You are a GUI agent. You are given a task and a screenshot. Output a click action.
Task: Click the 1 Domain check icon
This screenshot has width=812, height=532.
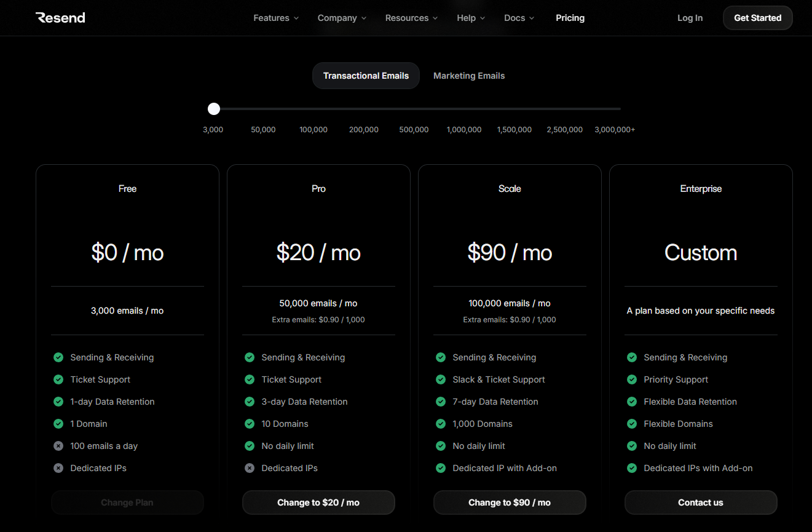coord(58,424)
